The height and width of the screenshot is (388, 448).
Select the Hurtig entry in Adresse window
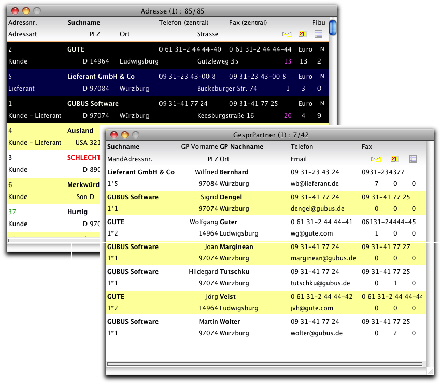coord(77,212)
